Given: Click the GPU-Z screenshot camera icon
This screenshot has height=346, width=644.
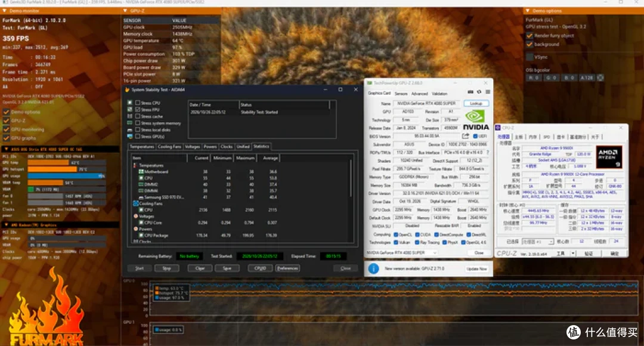Looking at the screenshot, I should [470, 92].
